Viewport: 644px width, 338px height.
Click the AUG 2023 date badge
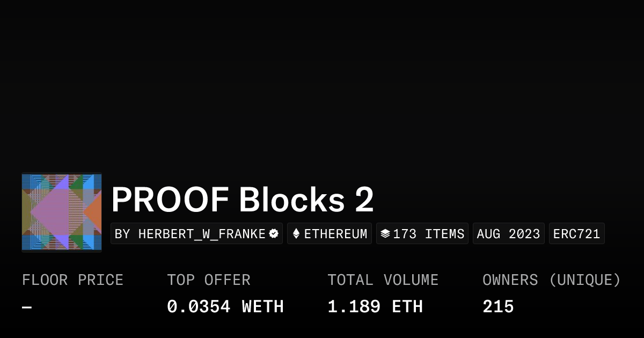pos(508,233)
